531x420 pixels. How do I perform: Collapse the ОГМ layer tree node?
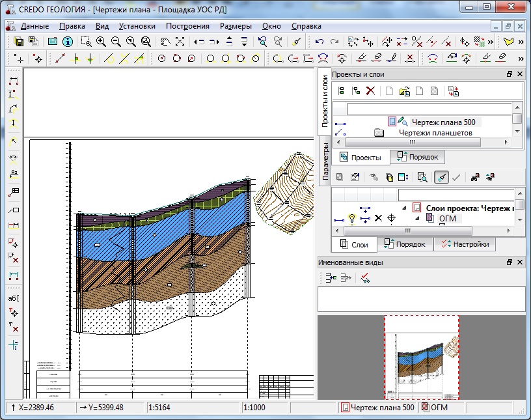(418, 218)
